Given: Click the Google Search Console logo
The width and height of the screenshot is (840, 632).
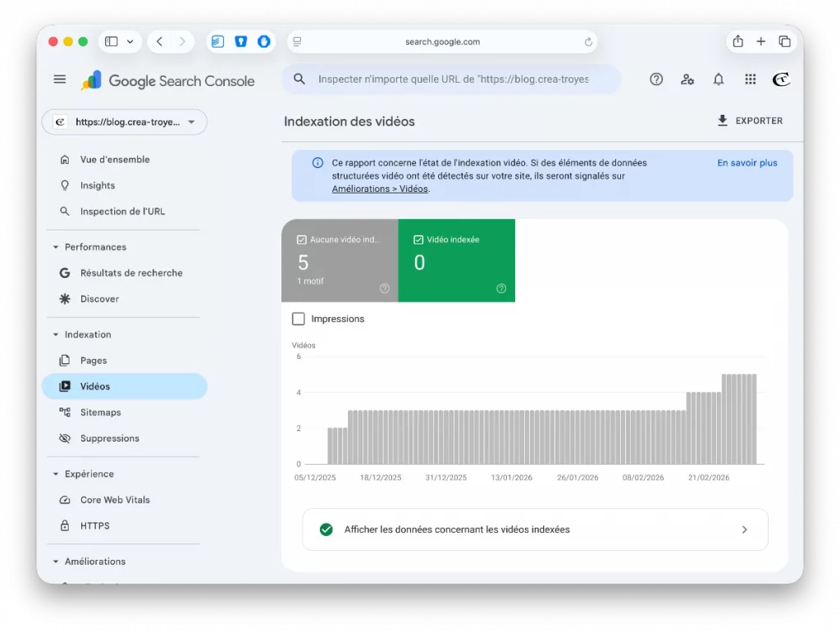Looking at the screenshot, I should [x=168, y=81].
